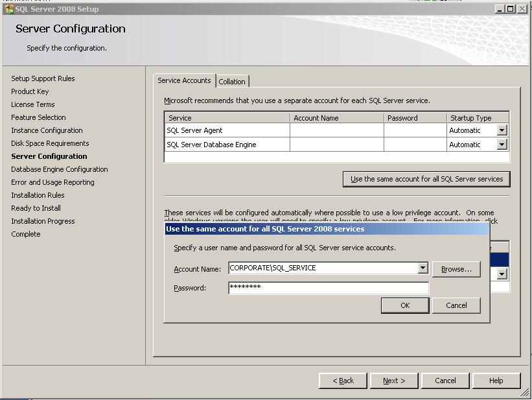Minimize the SQL Server 2008 Setup window
Viewport: 532px width, 400px height.
[499, 9]
